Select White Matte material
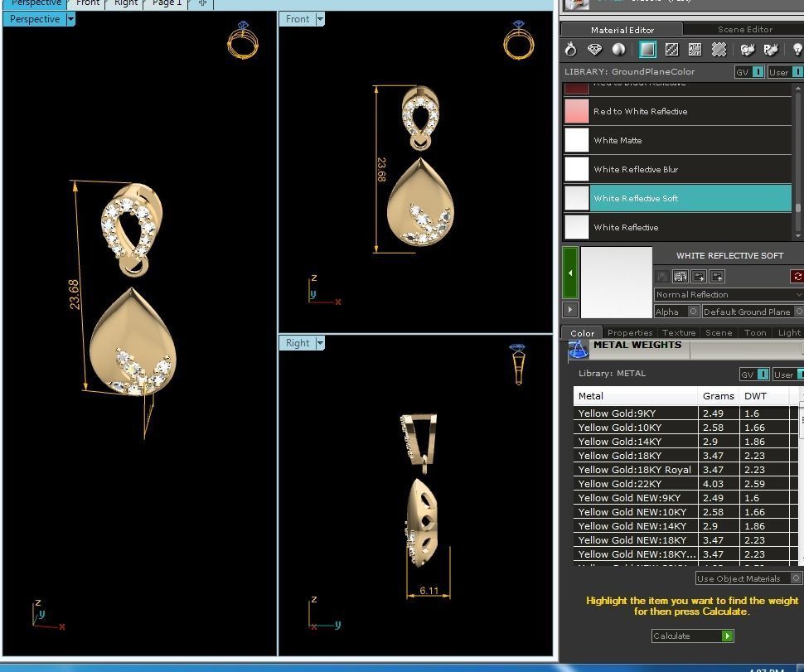Image resolution: width=804 pixels, height=672 pixels. [x=677, y=140]
